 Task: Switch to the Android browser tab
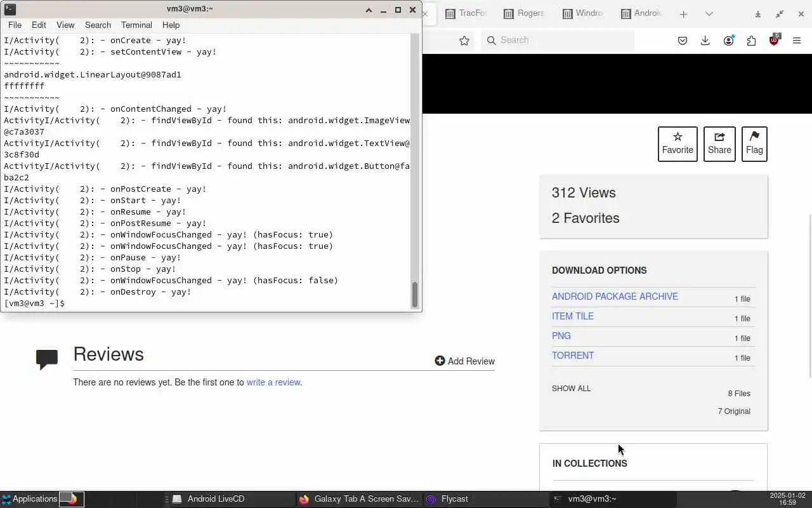coord(641,13)
